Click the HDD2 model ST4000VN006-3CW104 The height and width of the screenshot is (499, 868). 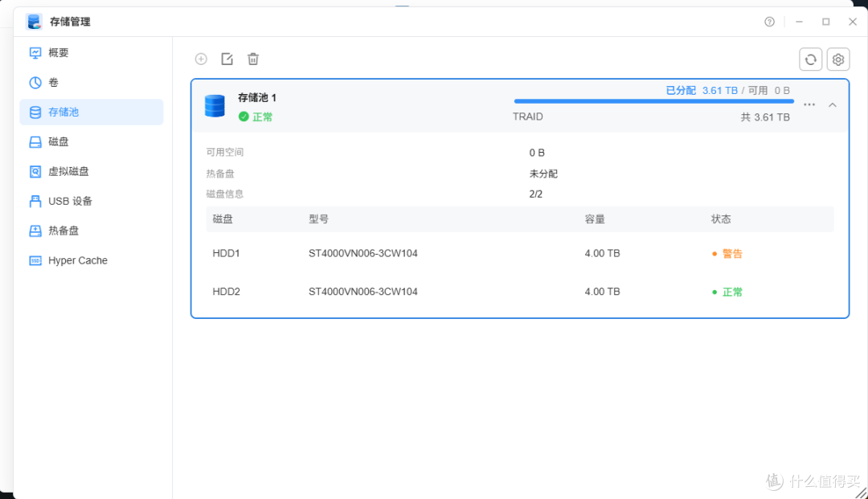click(363, 292)
